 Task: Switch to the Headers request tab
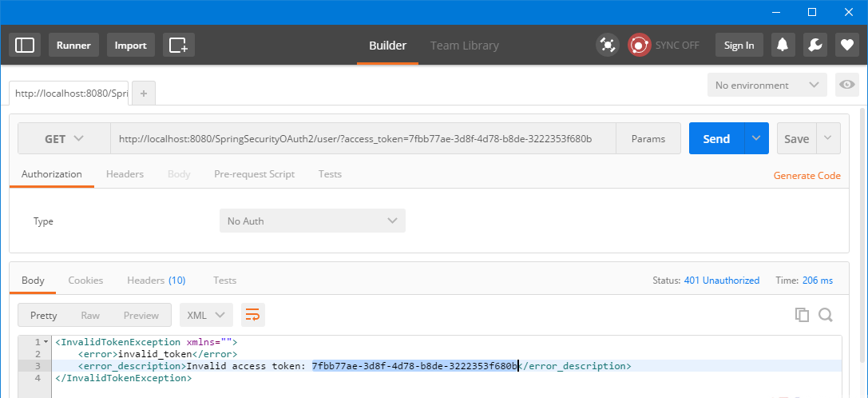[x=125, y=174]
